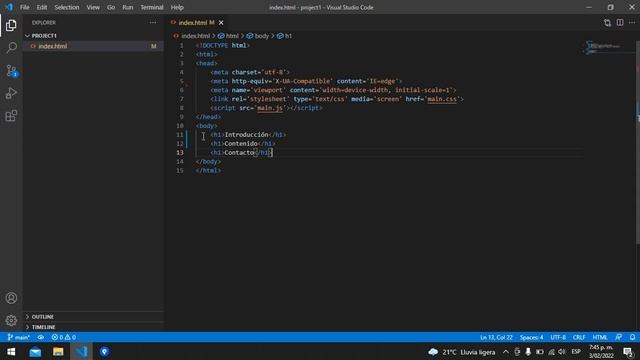Open the Go menu
Image resolution: width=640 pixels, height=360 pixels.
click(x=111, y=7)
